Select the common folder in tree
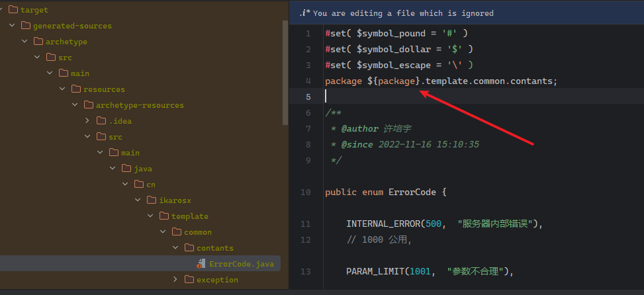This screenshot has height=295, width=644. [x=197, y=232]
